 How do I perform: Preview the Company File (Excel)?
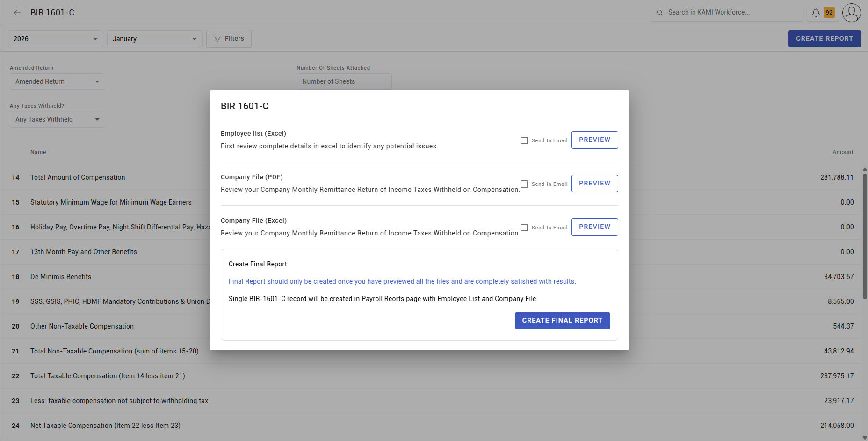[594, 227]
